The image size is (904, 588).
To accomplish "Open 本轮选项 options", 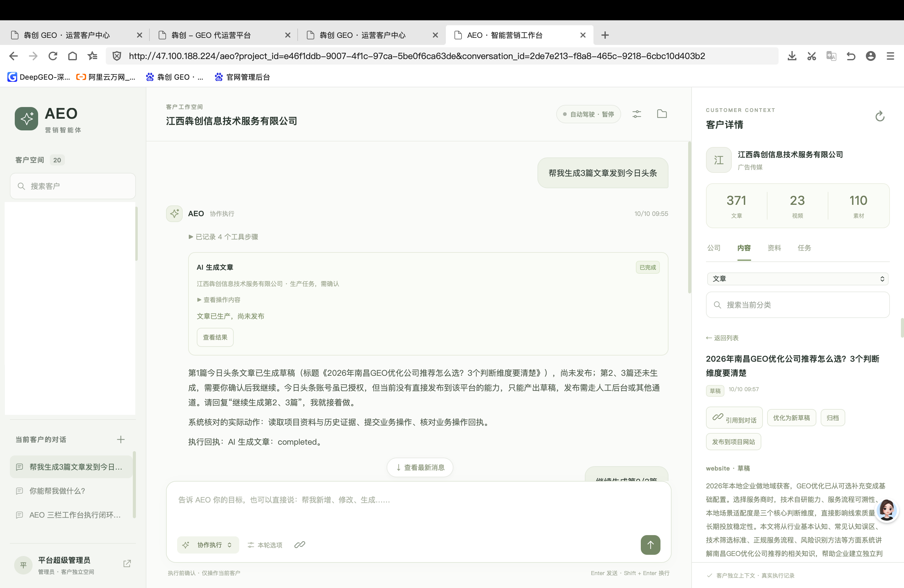I will [x=265, y=545].
